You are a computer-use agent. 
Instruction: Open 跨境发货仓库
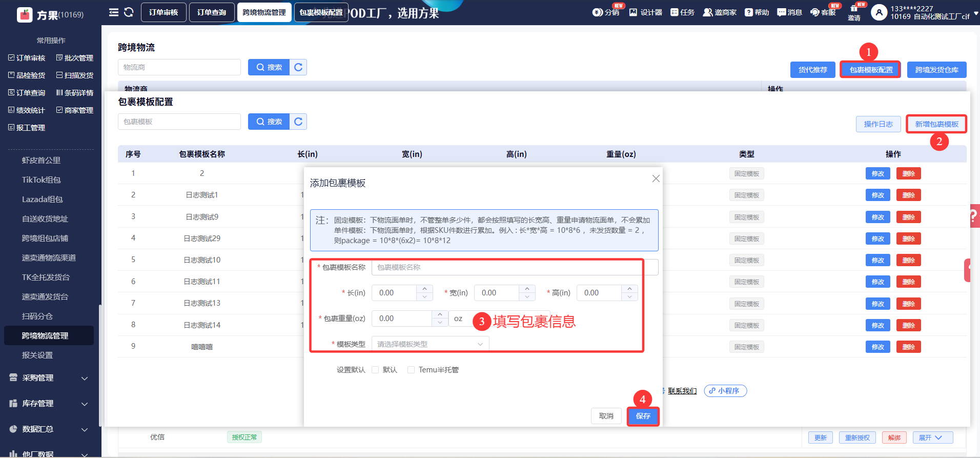coord(937,70)
